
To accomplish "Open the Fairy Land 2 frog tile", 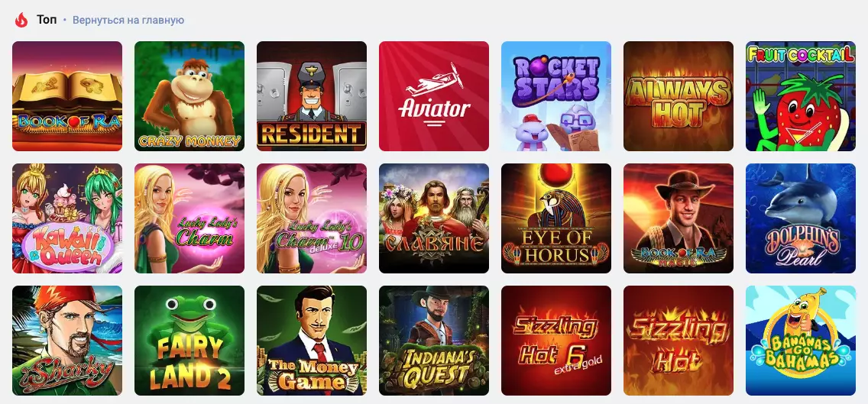I will tap(189, 341).
